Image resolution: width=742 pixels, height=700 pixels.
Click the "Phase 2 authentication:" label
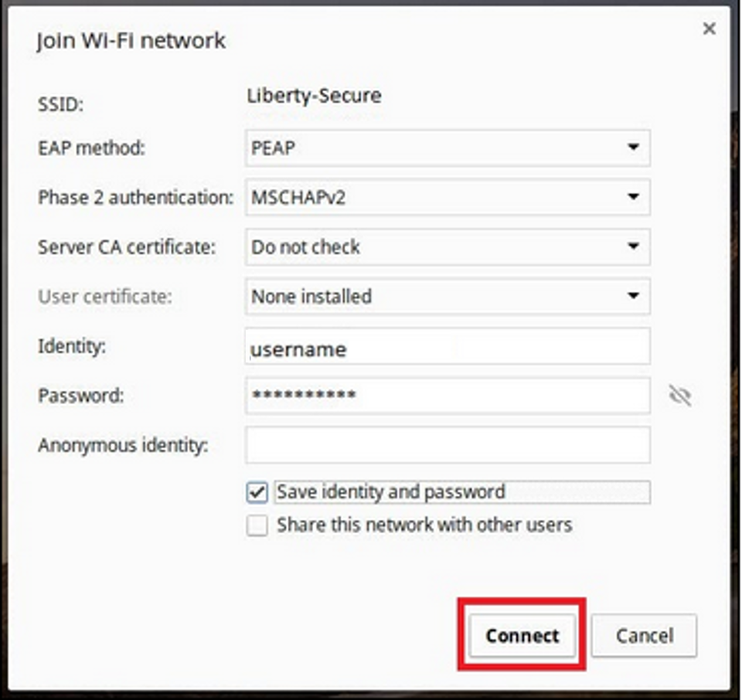135,198
